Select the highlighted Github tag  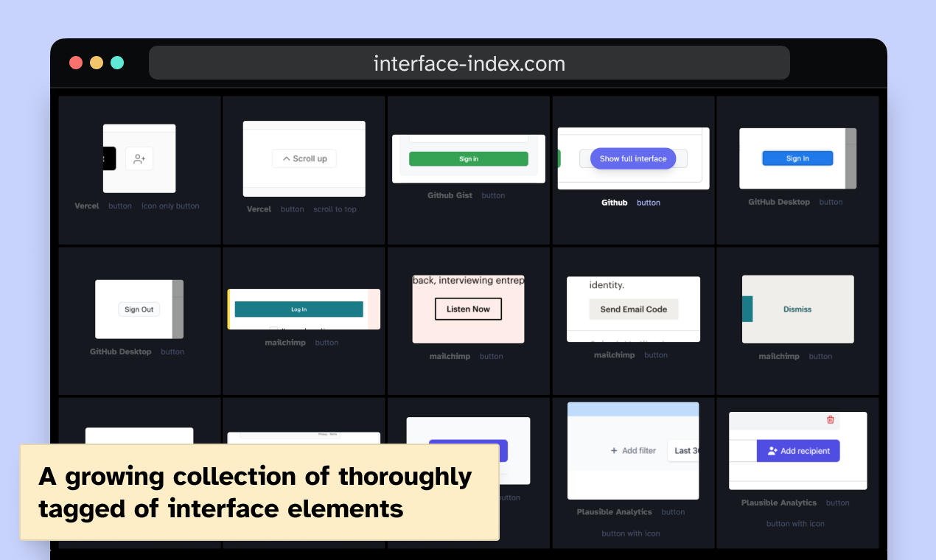click(x=615, y=203)
